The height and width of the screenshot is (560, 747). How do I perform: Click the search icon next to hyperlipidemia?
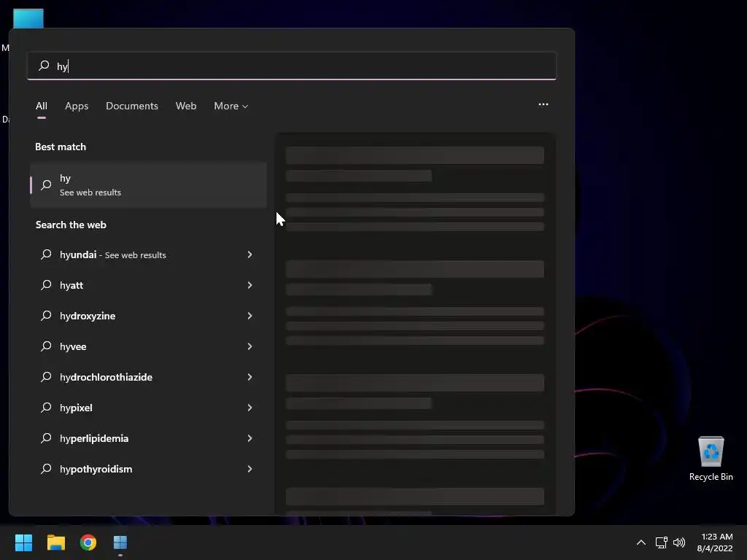coord(46,438)
